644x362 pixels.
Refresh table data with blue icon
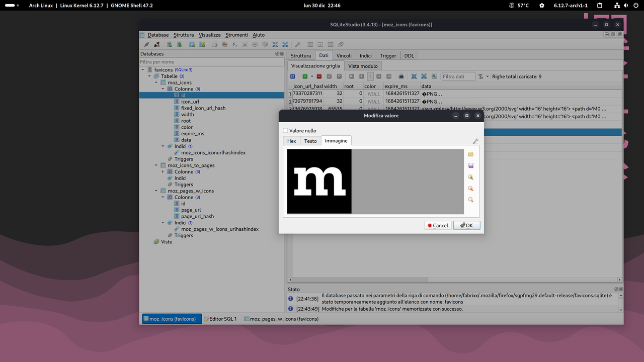(293, 76)
